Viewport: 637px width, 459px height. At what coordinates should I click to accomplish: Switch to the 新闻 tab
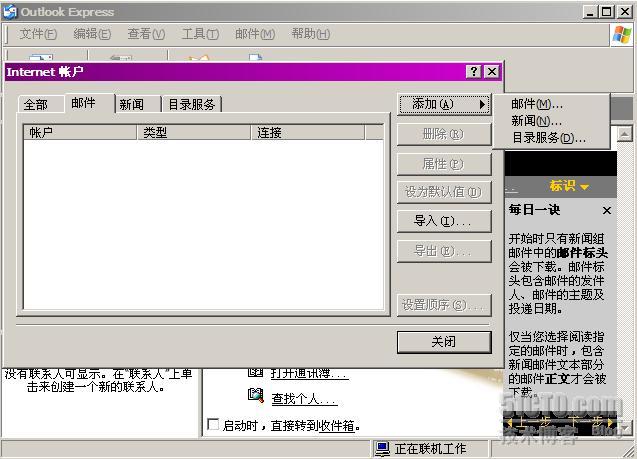(x=131, y=104)
